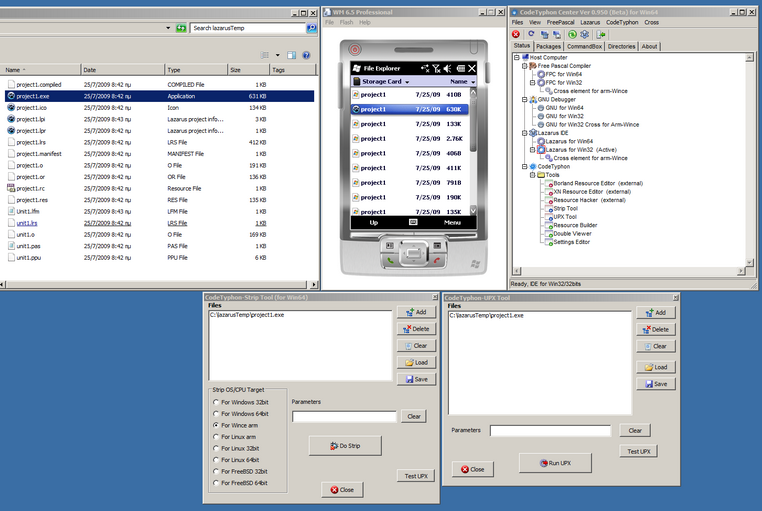This screenshot has height=511, width=762.
Task: Click the red end-call button on the emulator device
Action: click(437, 261)
